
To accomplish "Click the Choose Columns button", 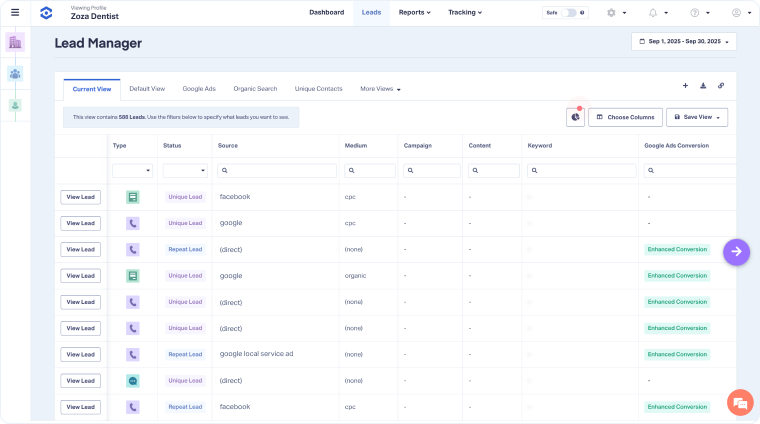I will click(625, 117).
